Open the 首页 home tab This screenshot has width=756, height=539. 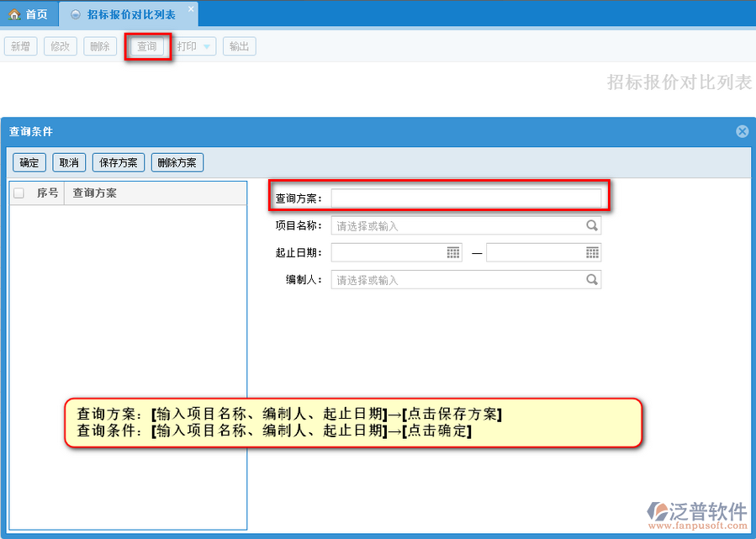coord(29,14)
